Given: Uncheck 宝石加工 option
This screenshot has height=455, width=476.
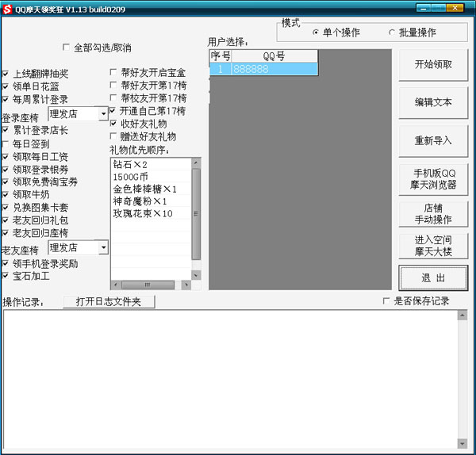Looking at the screenshot, I should 6,276.
